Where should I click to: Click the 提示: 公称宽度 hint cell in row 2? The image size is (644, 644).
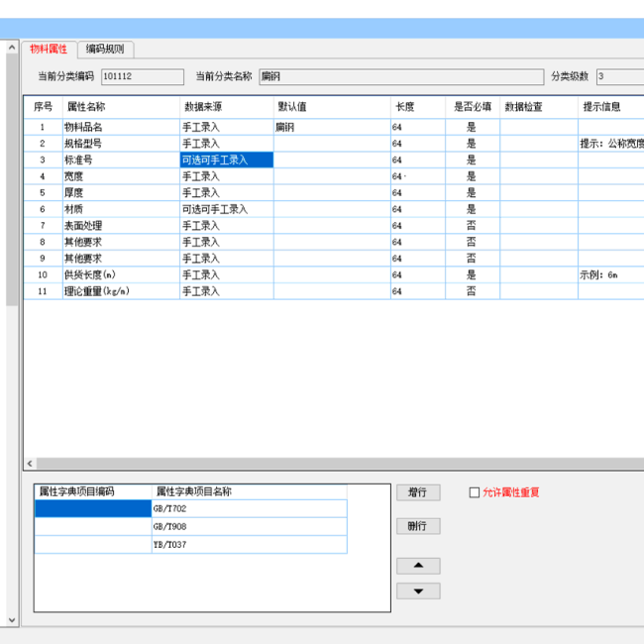[x=611, y=144]
